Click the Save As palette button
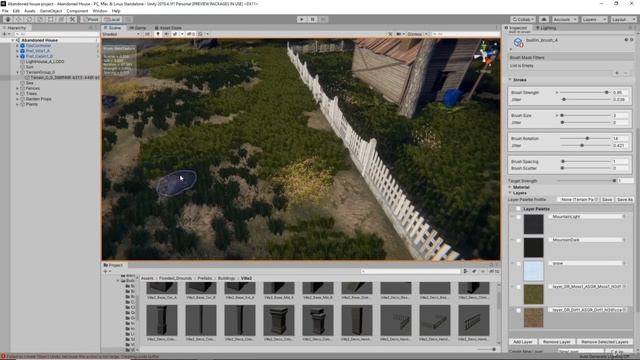This screenshot has height=360, width=640. click(624, 199)
